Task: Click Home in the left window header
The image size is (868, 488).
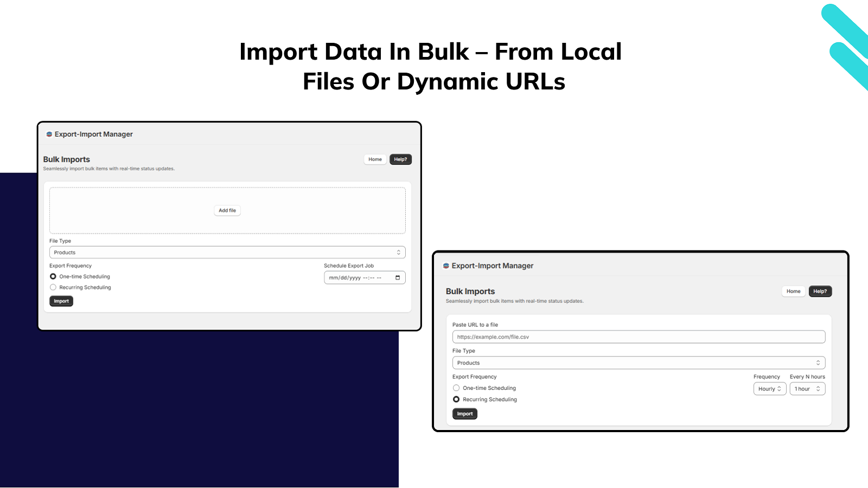Action: click(375, 159)
